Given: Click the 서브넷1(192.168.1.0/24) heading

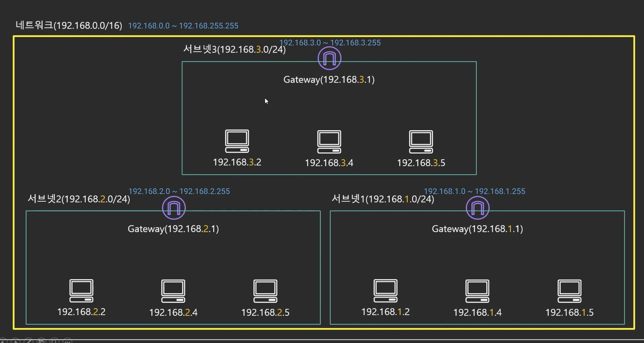Looking at the screenshot, I should [x=383, y=199].
